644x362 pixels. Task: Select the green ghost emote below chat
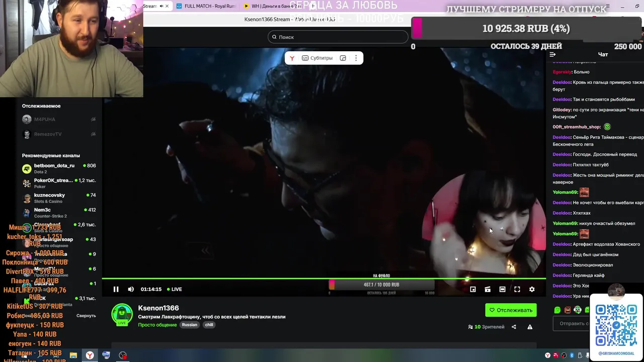coord(557,310)
